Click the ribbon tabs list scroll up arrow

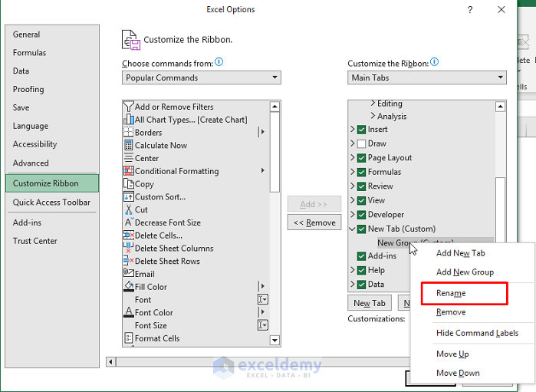coord(500,107)
